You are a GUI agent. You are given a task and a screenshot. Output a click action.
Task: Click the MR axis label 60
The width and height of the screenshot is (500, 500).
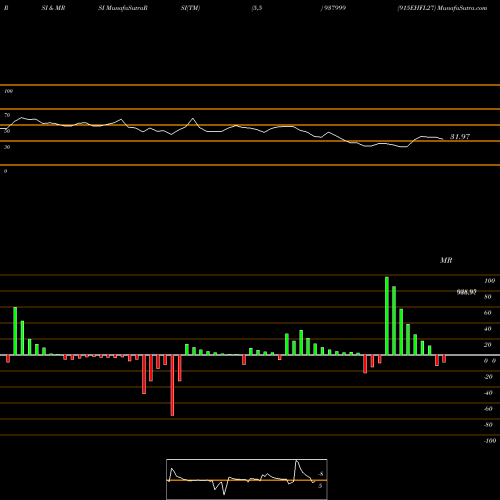[487, 313]
